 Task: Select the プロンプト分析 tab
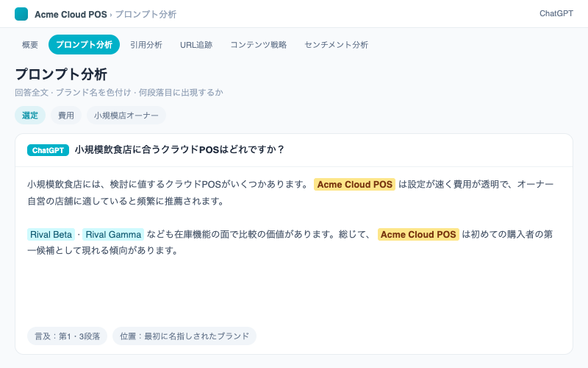pyautogui.click(x=84, y=45)
